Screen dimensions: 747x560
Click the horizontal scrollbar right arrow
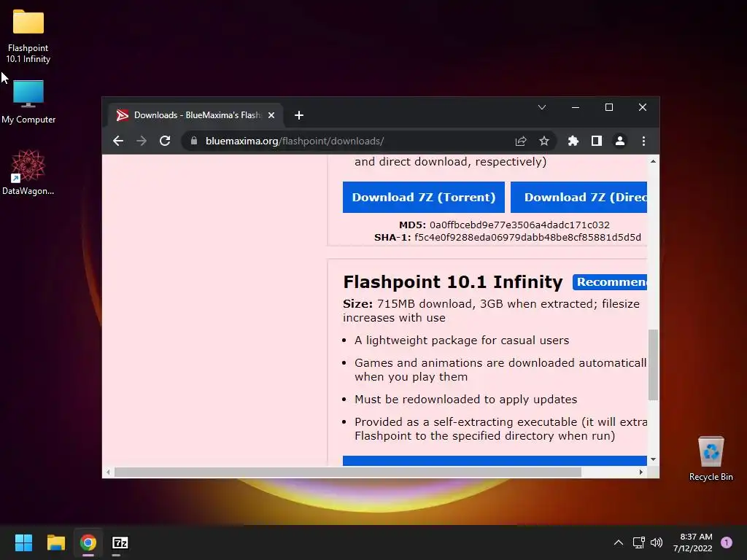pyautogui.click(x=640, y=472)
